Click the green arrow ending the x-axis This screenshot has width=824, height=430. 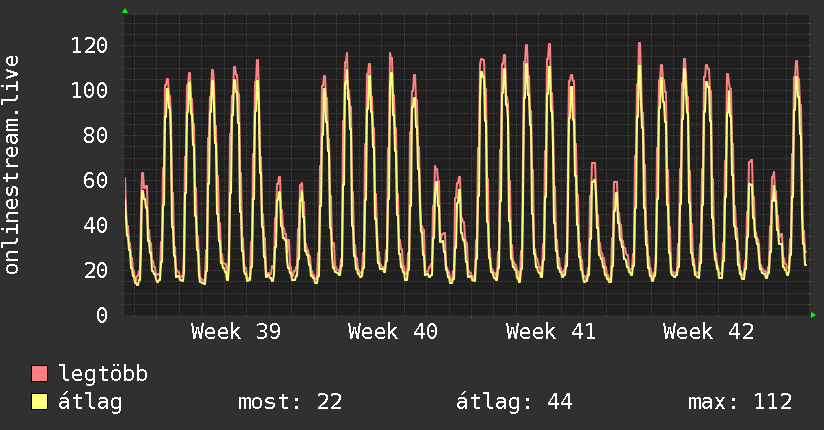813,315
